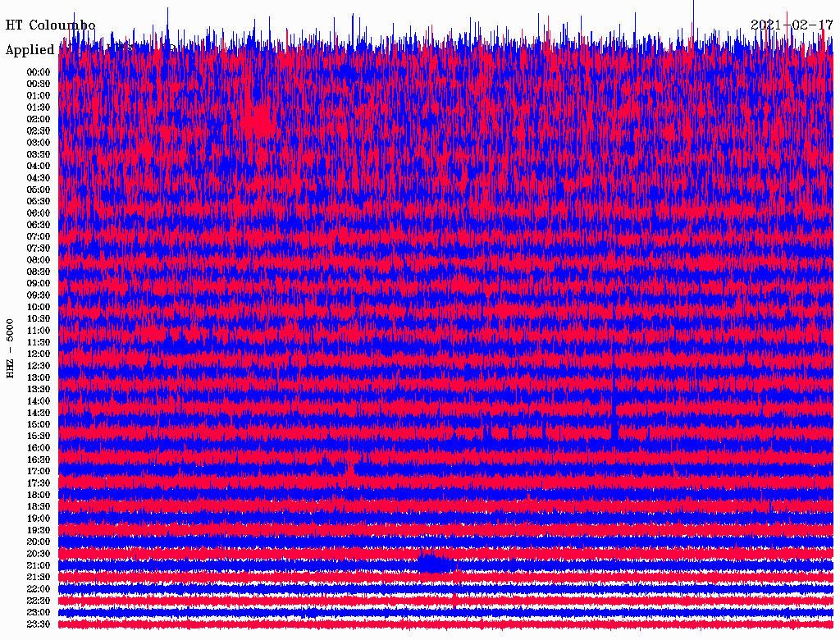Select the 17:00 time label
Screen dimensions: 840x640
[x=39, y=471]
